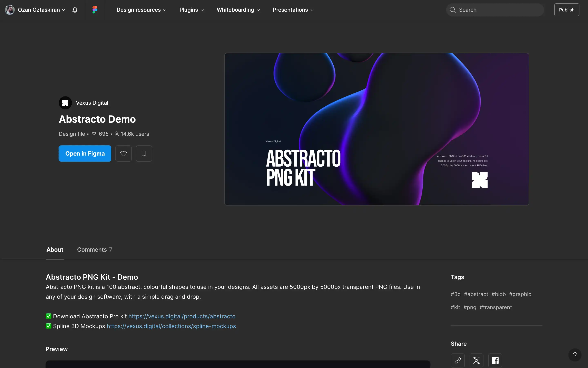Click the #blob tag
The width and height of the screenshot is (588, 368).
click(498, 294)
